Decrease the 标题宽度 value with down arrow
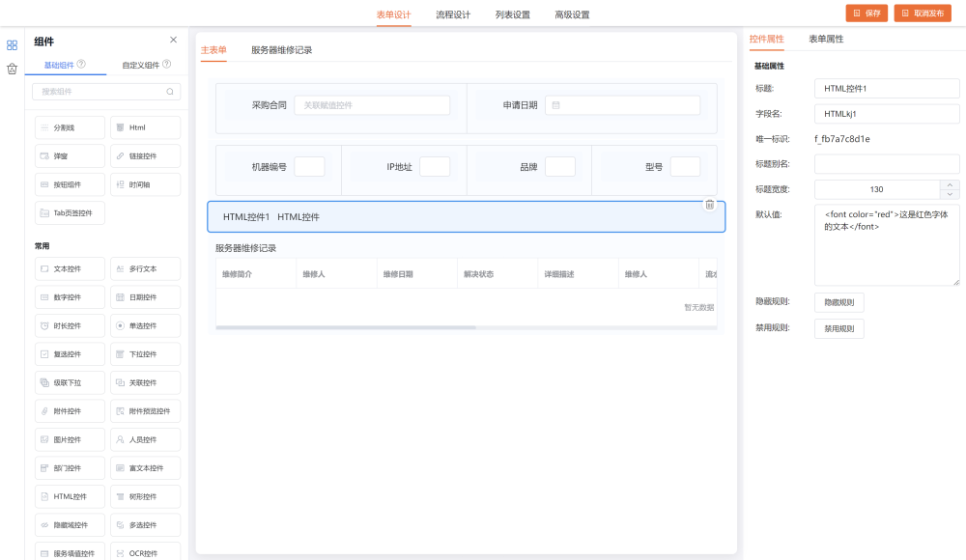This screenshot has width=966, height=560. [950, 194]
